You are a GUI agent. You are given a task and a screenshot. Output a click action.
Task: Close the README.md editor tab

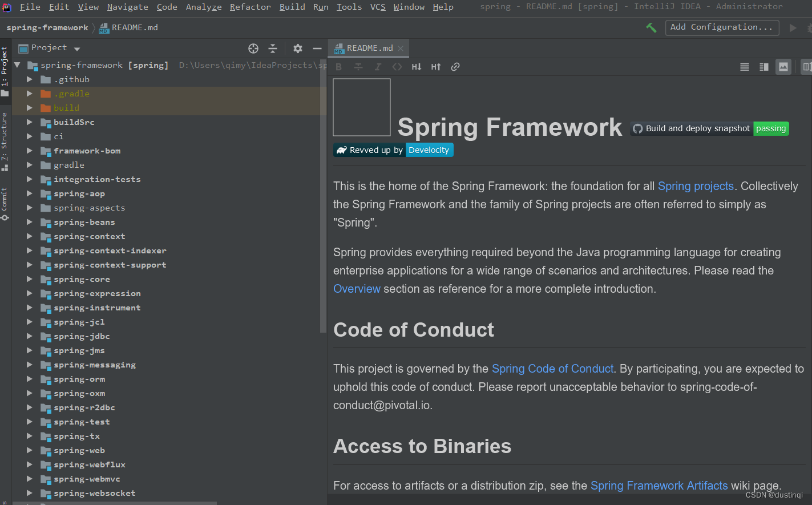pos(401,49)
